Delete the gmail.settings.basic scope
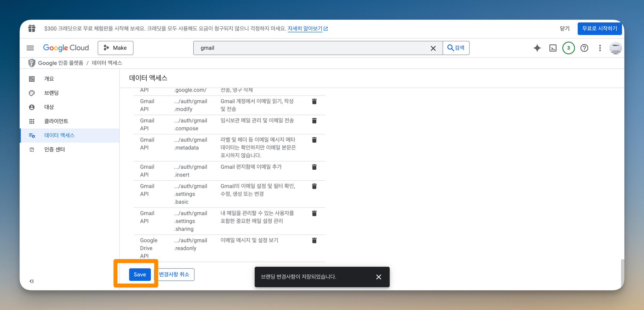 314,186
